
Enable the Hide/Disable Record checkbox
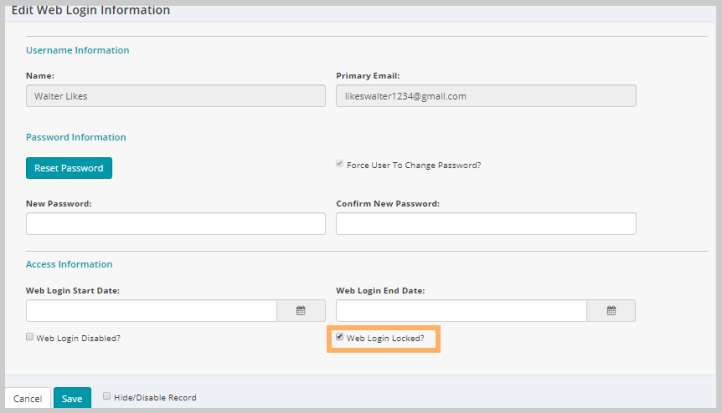pos(107,396)
